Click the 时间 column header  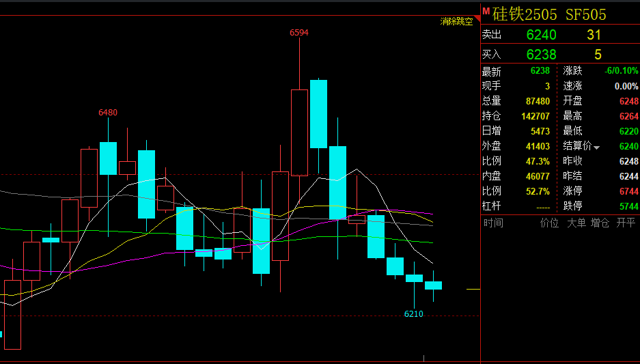(493, 223)
